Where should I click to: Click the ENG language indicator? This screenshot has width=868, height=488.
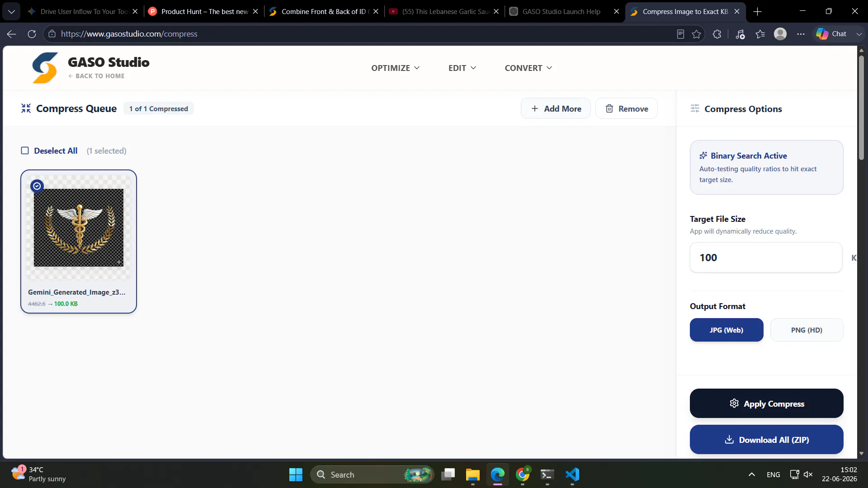click(x=773, y=474)
